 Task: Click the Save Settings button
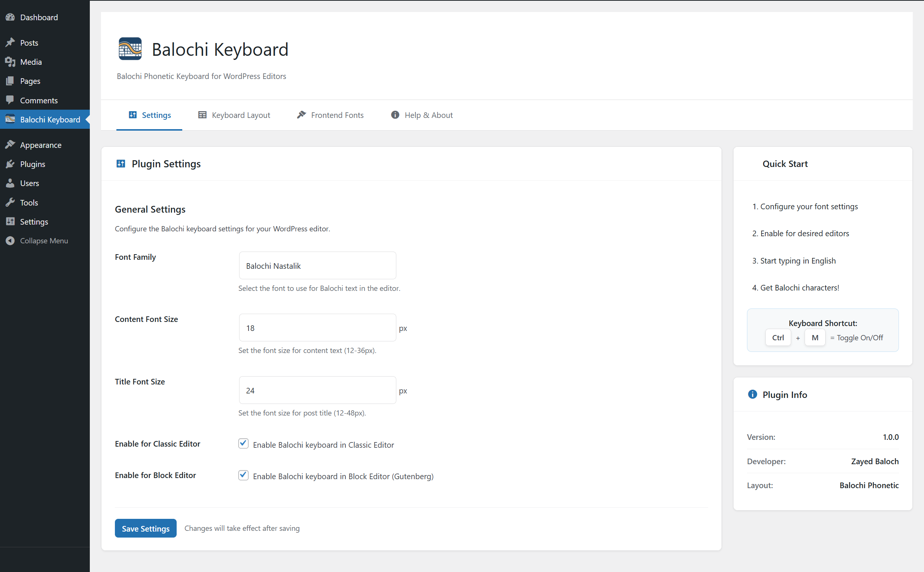(146, 528)
